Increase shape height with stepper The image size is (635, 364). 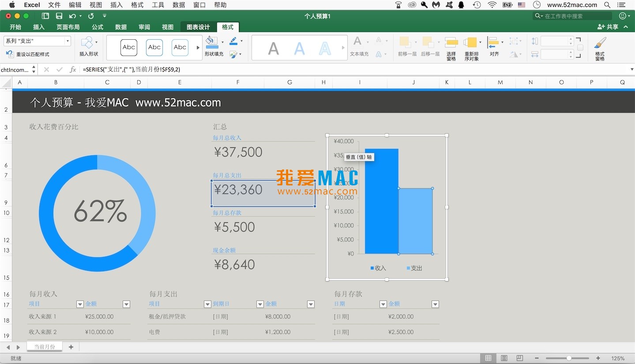click(571, 39)
